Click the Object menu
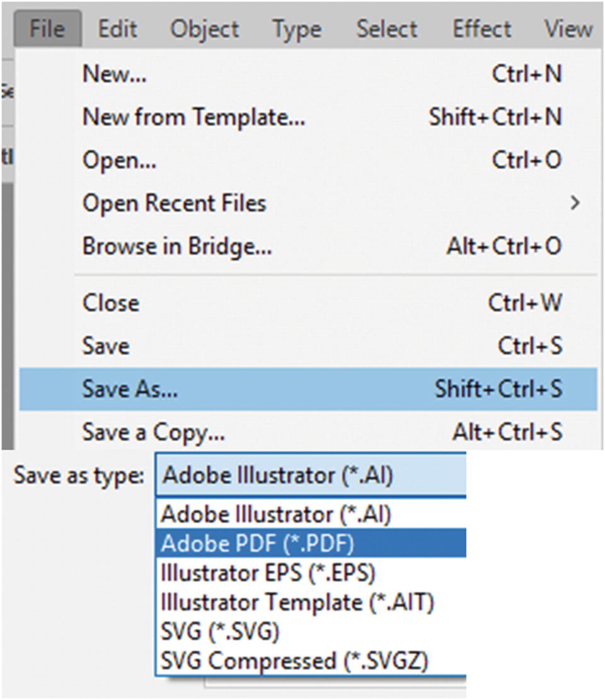 tap(205, 29)
